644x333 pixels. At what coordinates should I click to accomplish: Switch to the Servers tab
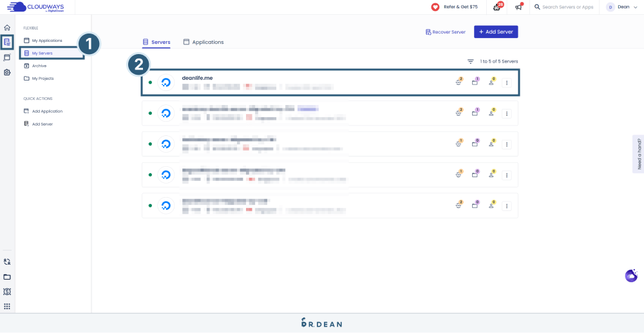(x=156, y=43)
